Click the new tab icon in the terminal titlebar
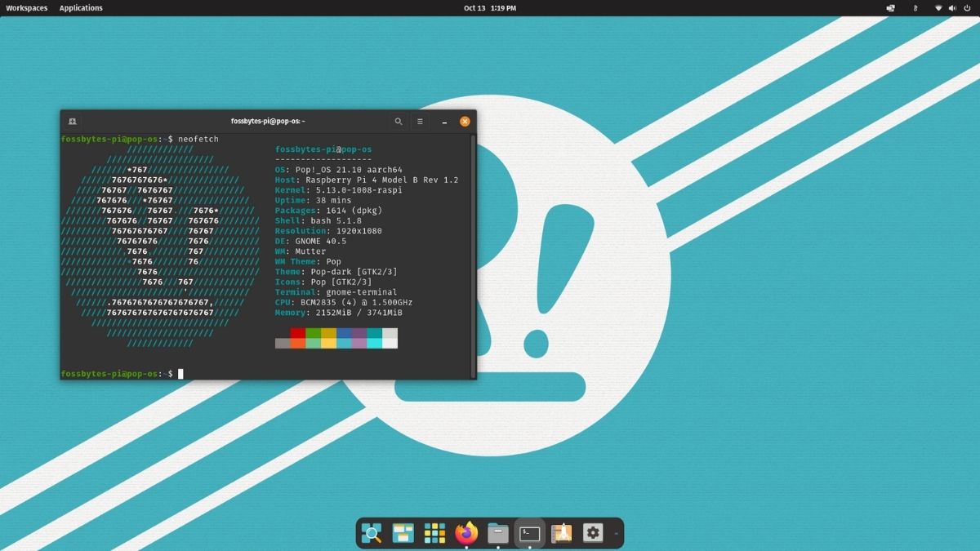The height and width of the screenshot is (551, 980). click(x=72, y=121)
